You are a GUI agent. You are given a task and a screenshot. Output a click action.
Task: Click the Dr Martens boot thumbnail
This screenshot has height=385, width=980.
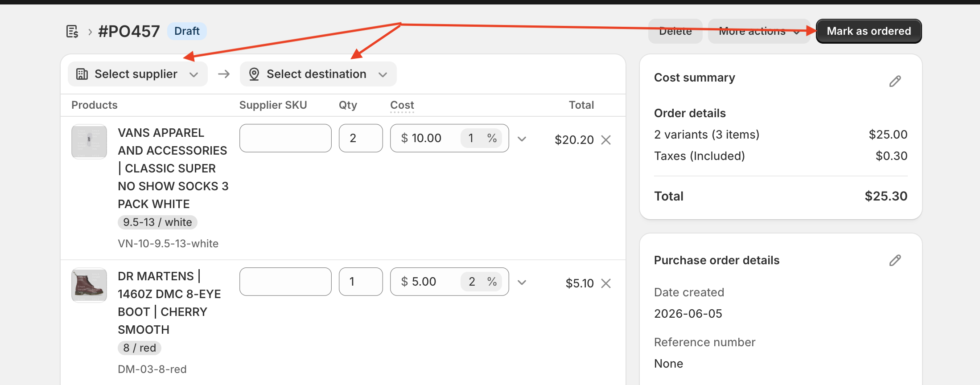click(x=89, y=285)
